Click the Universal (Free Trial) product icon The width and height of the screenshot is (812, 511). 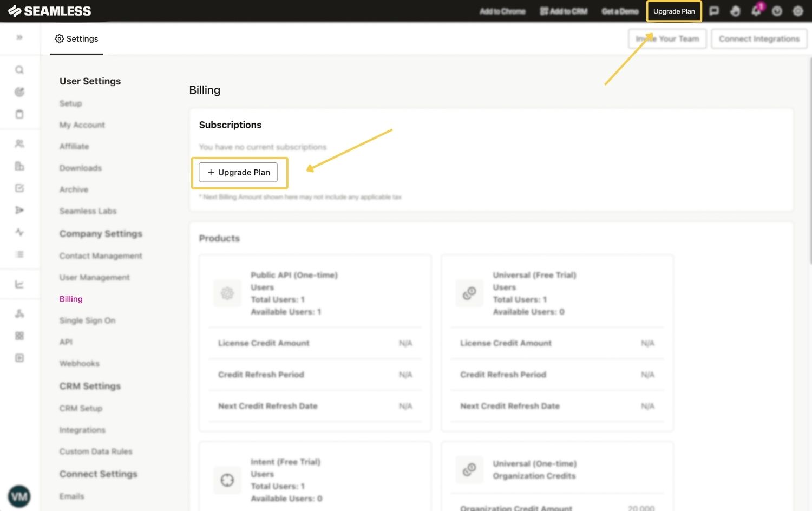pyautogui.click(x=469, y=293)
